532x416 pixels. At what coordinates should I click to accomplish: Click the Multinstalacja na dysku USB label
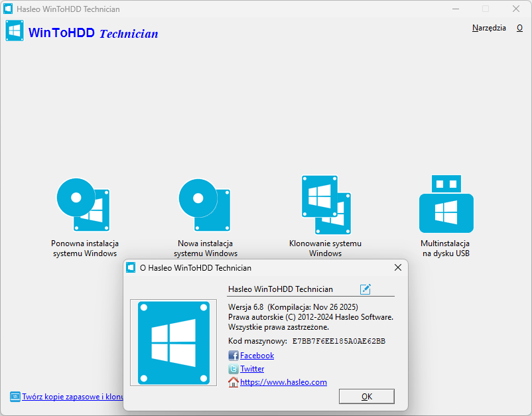[x=446, y=248]
